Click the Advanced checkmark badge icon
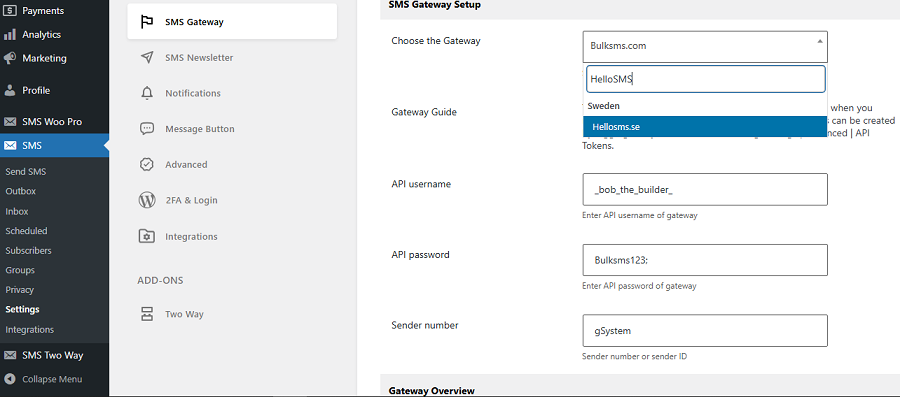Viewport: 900px width, 397px height. [147, 165]
